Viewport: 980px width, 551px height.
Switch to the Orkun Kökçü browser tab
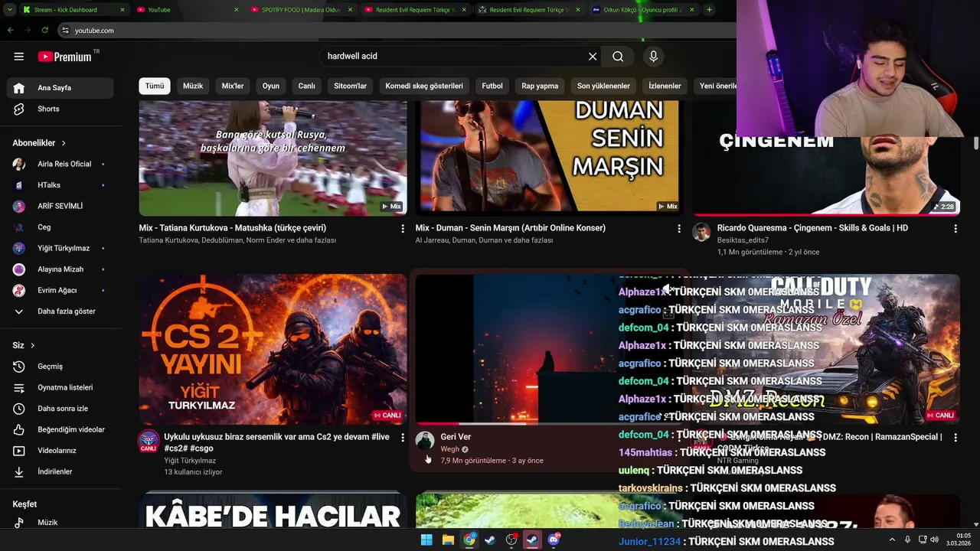tap(643, 10)
